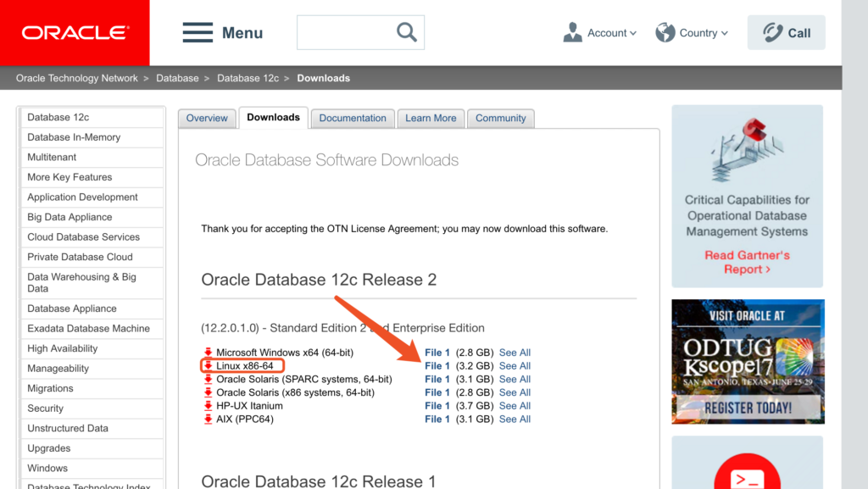Viewport: 868px width, 489px height.
Task: Open the Community tab
Action: tap(500, 118)
